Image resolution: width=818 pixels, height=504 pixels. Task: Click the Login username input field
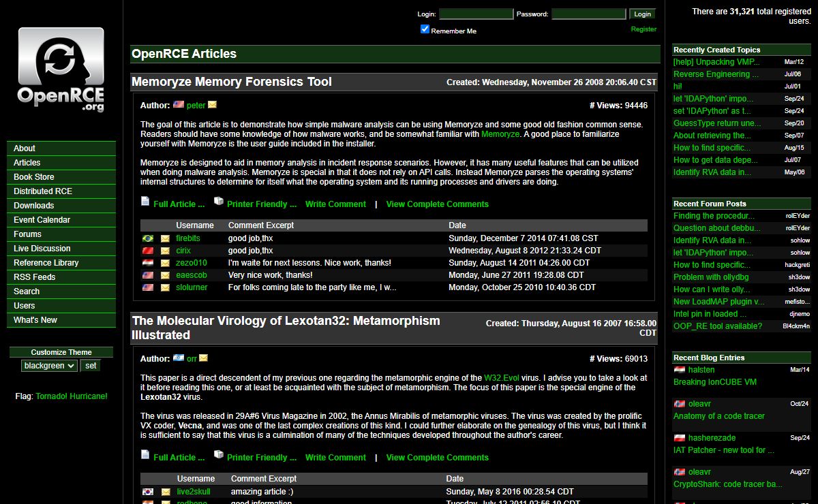[476, 14]
